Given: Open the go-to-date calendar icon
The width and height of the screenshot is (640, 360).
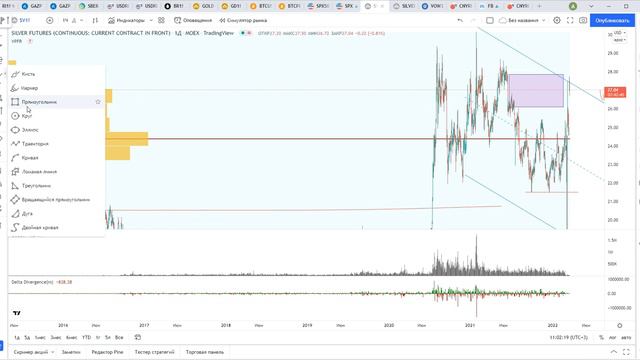Looking at the screenshot, I should point(138,338).
